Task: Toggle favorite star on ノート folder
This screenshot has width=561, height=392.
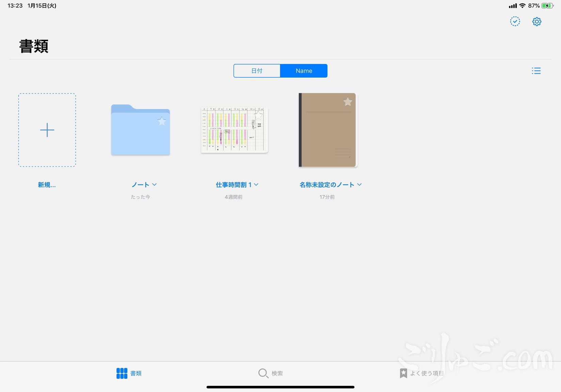Action: (162, 121)
